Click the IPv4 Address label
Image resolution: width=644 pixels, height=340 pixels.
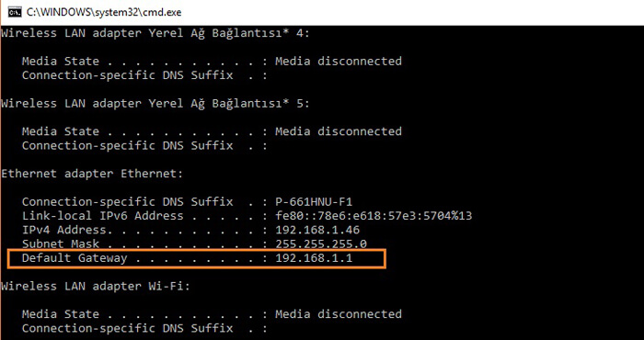(64, 230)
